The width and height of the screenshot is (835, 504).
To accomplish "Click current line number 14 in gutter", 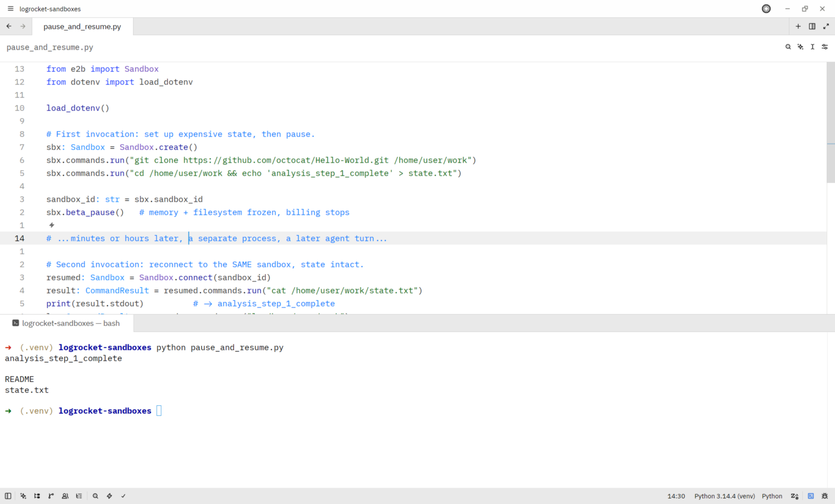I will pos(20,238).
